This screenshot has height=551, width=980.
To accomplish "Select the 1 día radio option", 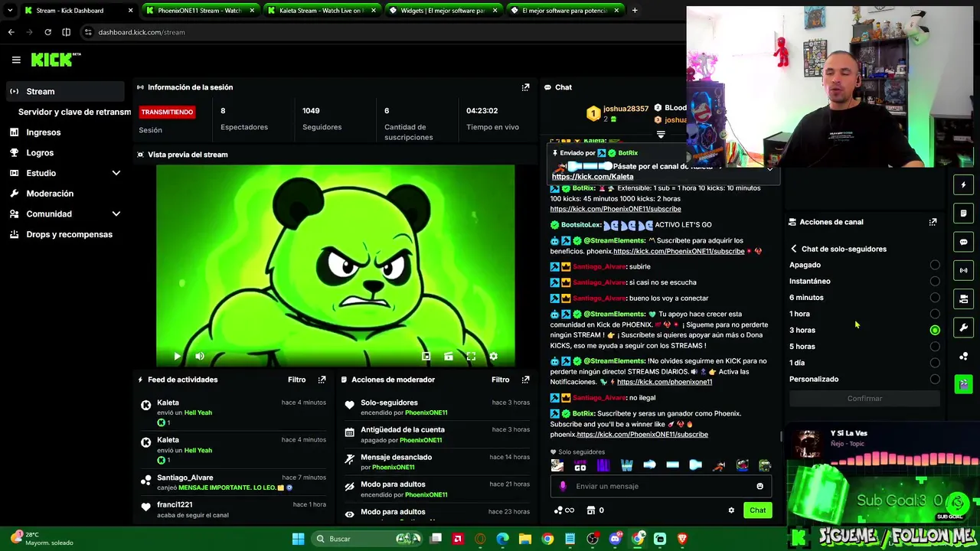I will point(935,363).
